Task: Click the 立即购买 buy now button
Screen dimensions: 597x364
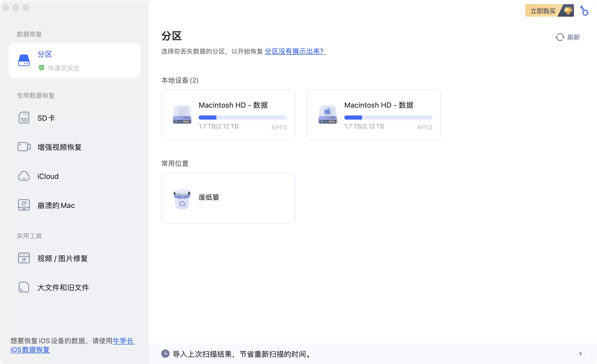Action: click(x=549, y=11)
